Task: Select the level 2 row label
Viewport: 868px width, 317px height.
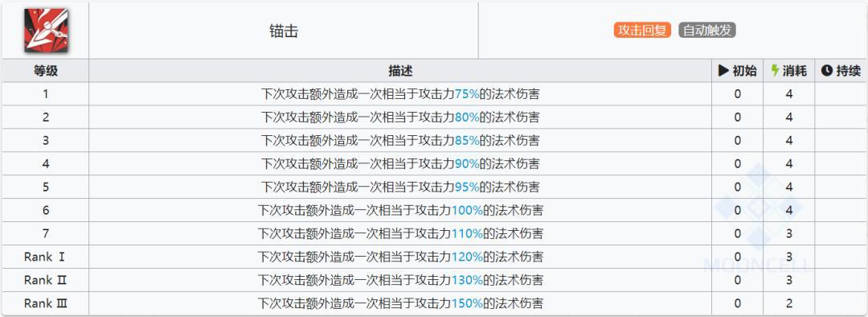Action: (45, 117)
